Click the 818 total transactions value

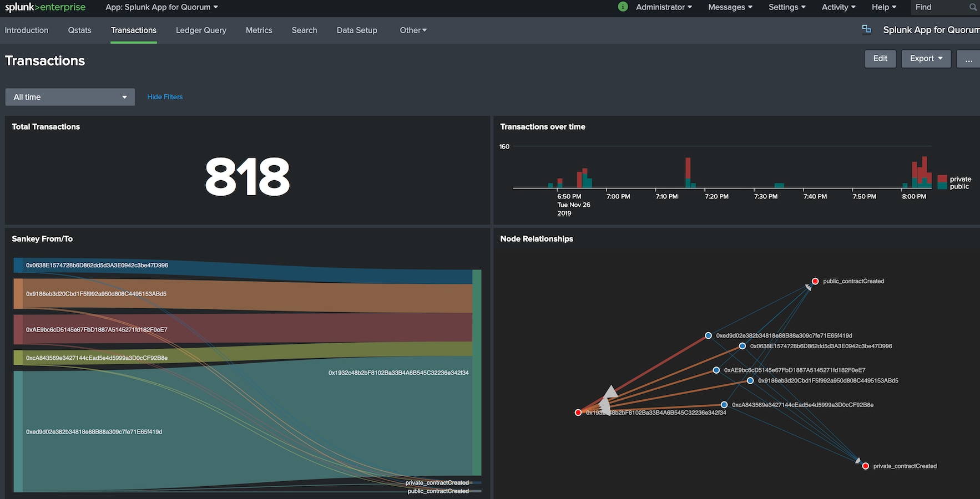click(x=247, y=176)
